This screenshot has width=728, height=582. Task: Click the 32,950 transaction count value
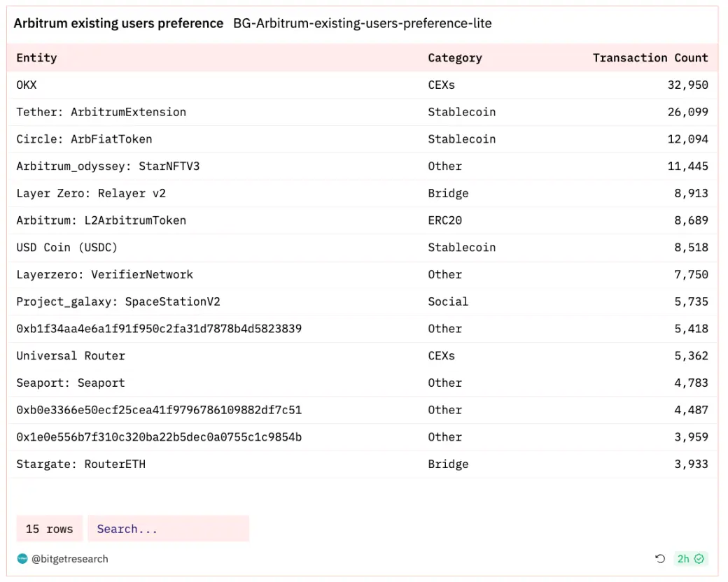[687, 85]
